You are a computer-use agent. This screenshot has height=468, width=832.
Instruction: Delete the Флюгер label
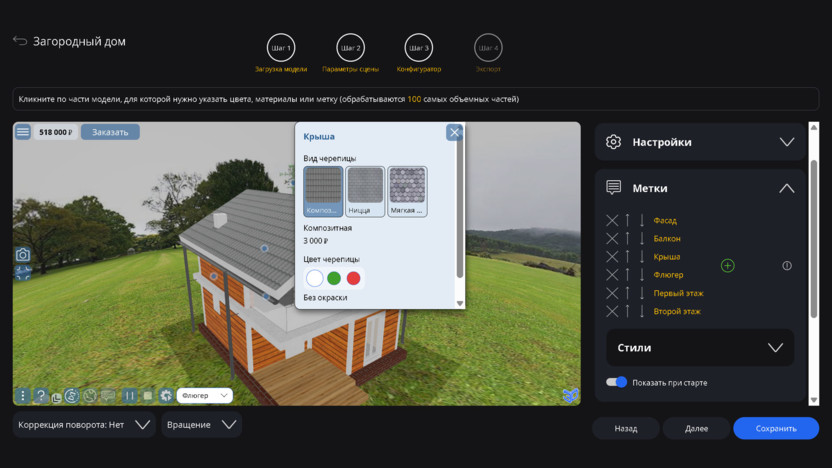[x=612, y=275]
